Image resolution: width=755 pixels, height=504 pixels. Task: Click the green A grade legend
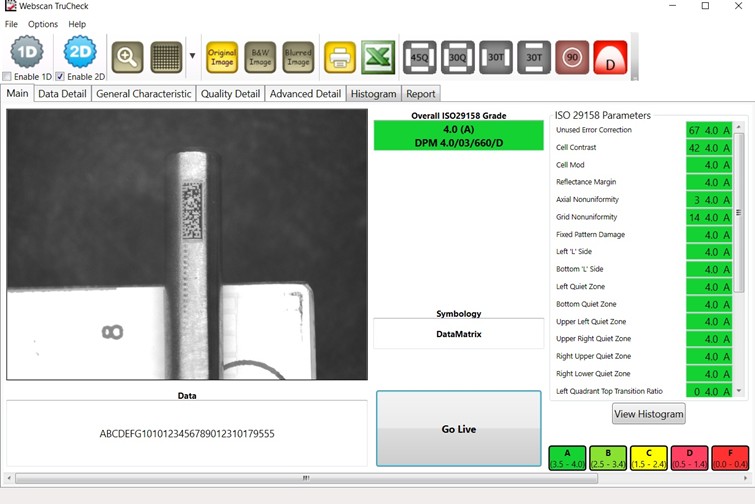point(567,458)
